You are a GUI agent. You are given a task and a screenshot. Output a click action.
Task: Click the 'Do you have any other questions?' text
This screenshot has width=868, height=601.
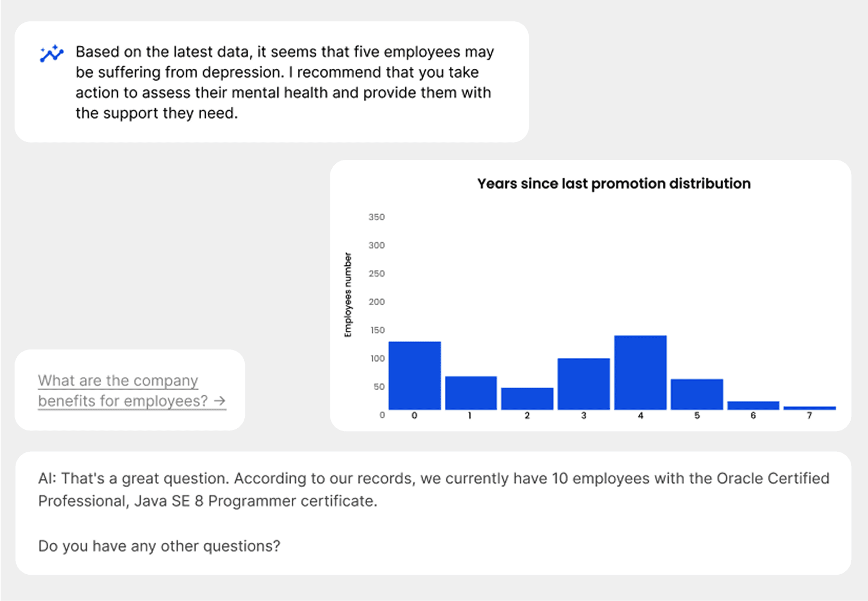159,546
